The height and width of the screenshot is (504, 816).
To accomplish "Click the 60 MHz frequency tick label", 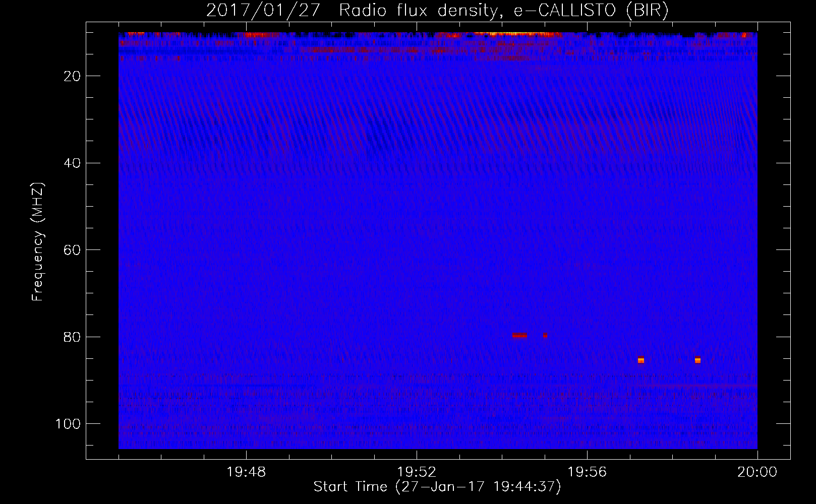I will point(72,250).
